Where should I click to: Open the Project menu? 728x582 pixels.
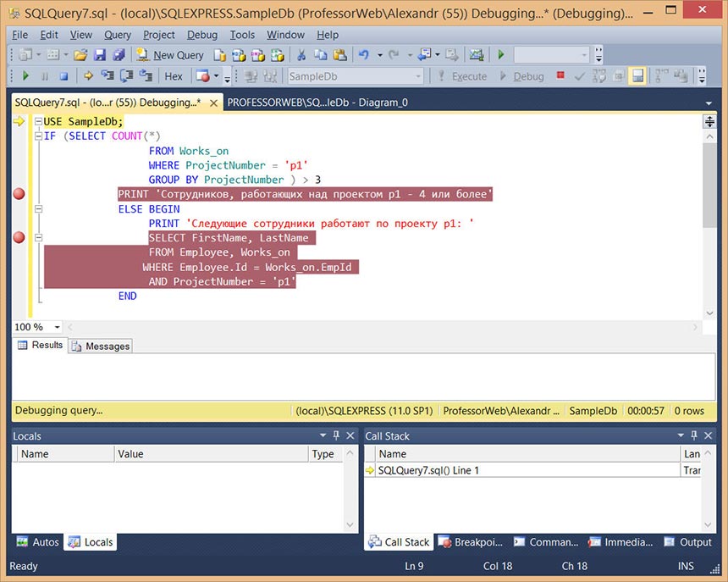click(159, 35)
